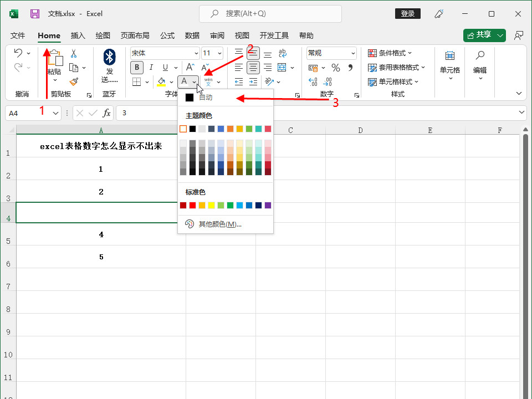The image size is (532, 399).
Task: Click the 登录 sign-in button
Action: coord(408,13)
